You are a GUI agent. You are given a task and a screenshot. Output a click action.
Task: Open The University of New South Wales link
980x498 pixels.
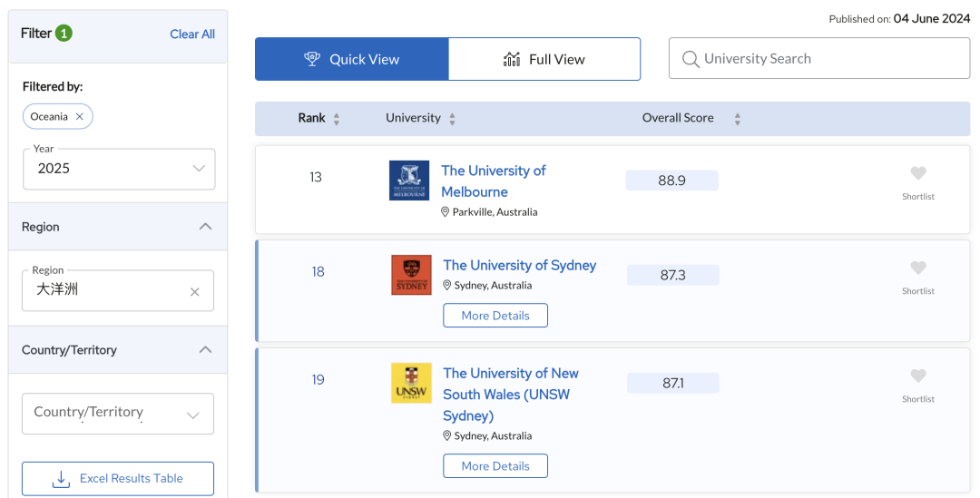pyautogui.click(x=511, y=395)
